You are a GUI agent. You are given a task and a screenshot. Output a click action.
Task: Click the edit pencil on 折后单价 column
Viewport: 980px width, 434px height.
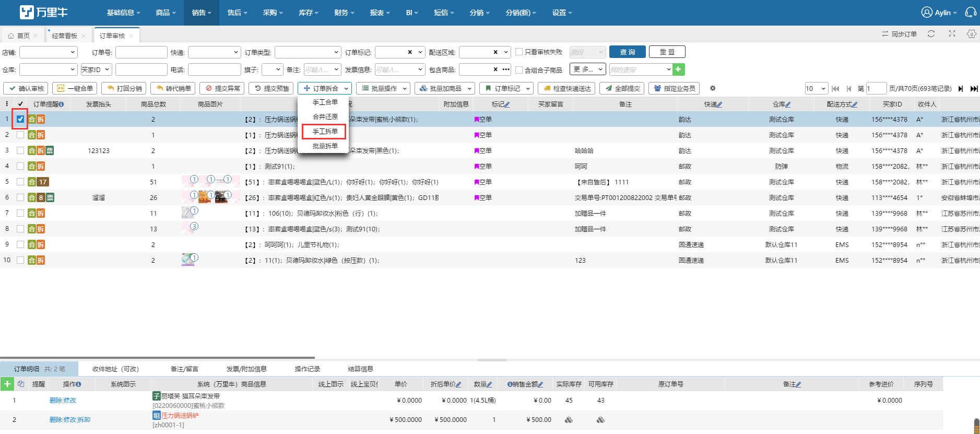pyautogui.click(x=458, y=384)
